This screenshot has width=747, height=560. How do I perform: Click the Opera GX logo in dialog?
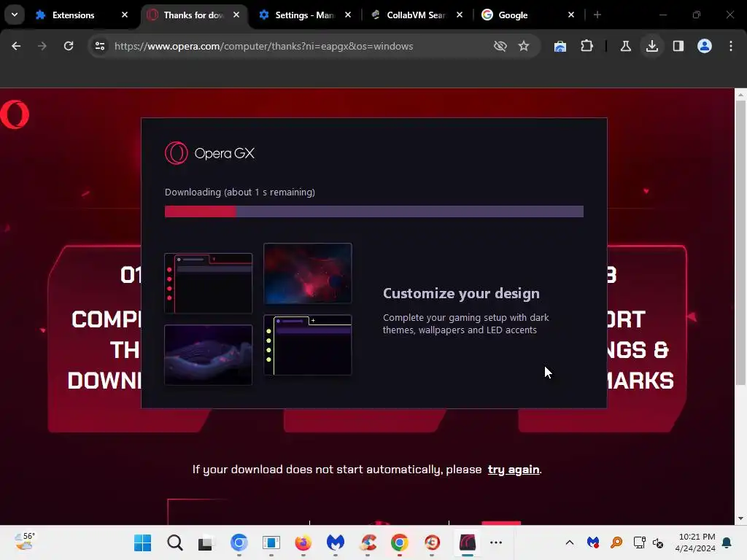209,153
